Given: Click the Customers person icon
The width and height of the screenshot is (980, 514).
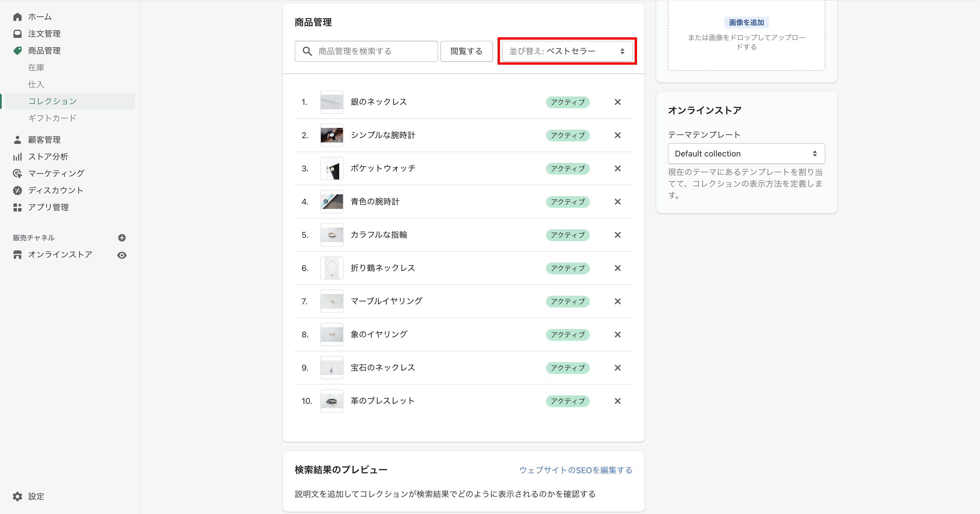Looking at the screenshot, I should pyautogui.click(x=17, y=140).
